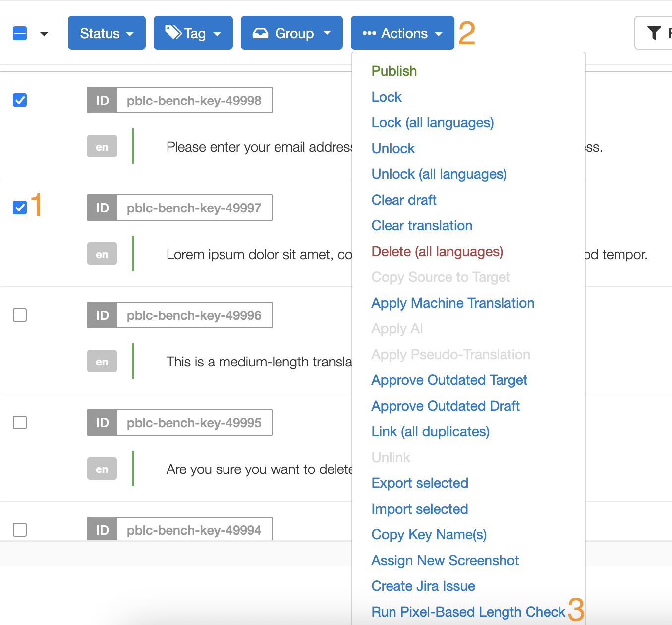Click key name pblc-bench-key-49998
The height and width of the screenshot is (625, 672).
click(194, 100)
